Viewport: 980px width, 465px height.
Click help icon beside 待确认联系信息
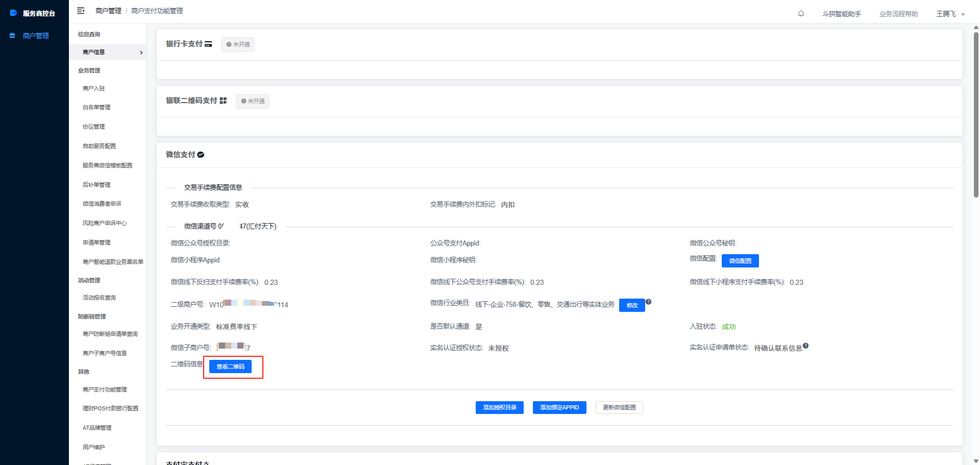coord(805,346)
